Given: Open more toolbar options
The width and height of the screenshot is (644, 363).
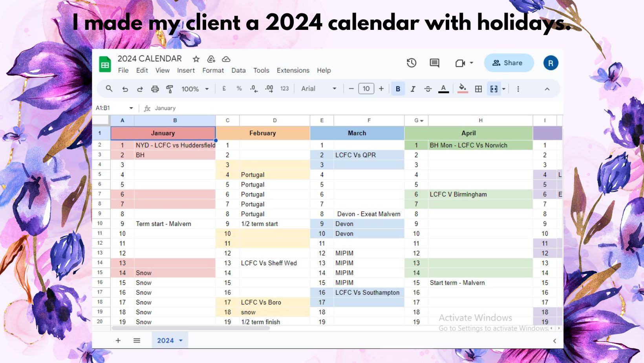Looking at the screenshot, I should pyautogui.click(x=518, y=89).
